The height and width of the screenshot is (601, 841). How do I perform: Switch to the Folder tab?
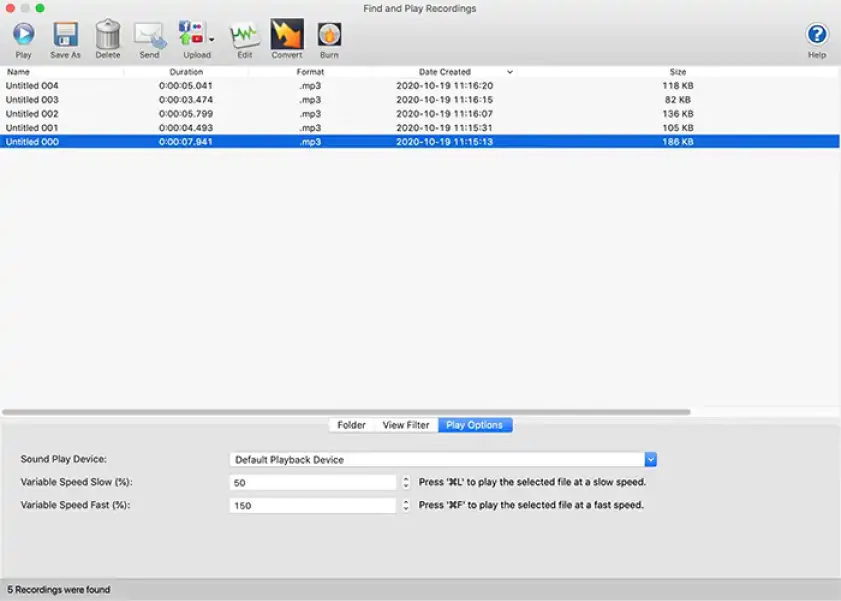352,424
